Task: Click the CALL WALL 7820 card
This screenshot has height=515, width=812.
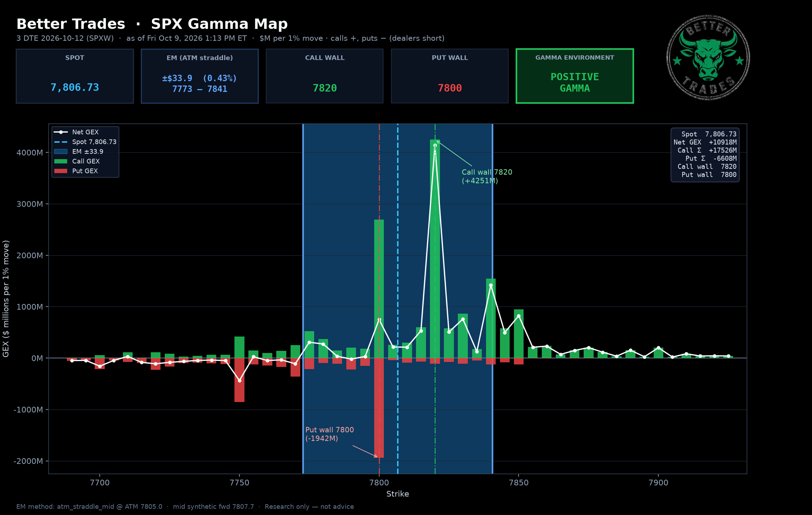Action: coord(325,76)
